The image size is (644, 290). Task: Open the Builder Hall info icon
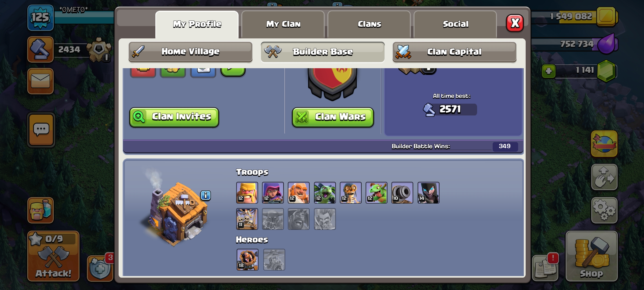[x=206, y=195]
